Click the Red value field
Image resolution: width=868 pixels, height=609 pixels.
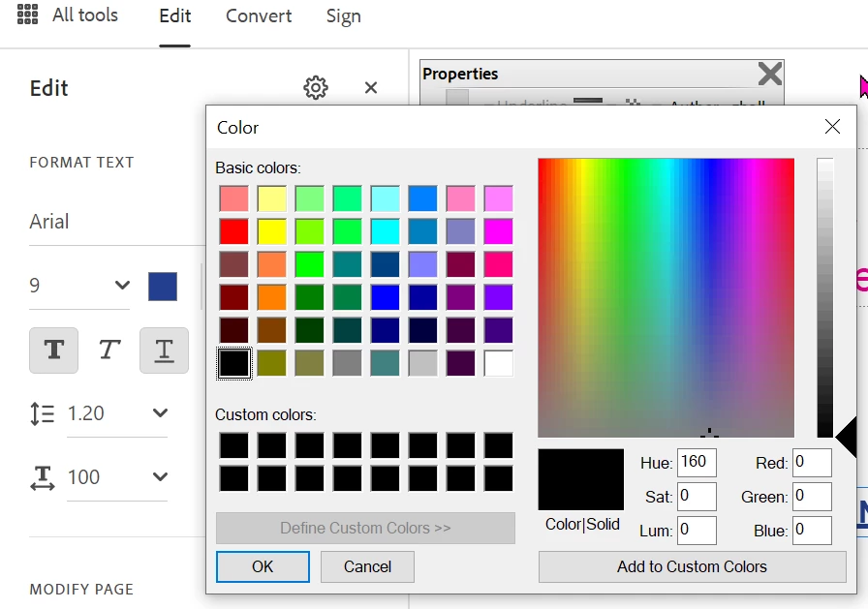click(x=812, y=463)
